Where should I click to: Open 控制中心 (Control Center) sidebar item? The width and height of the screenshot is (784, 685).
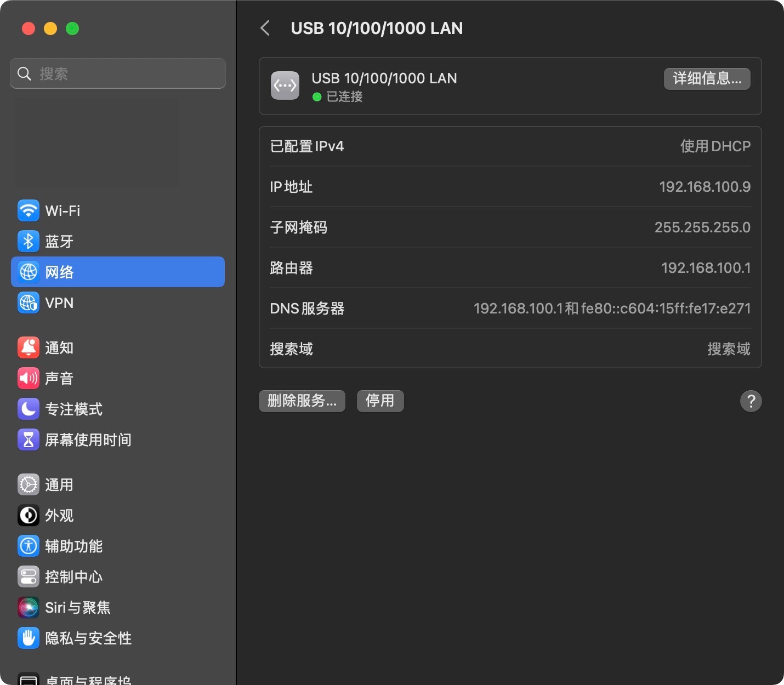pyautogui.click(x=73, y=577)
